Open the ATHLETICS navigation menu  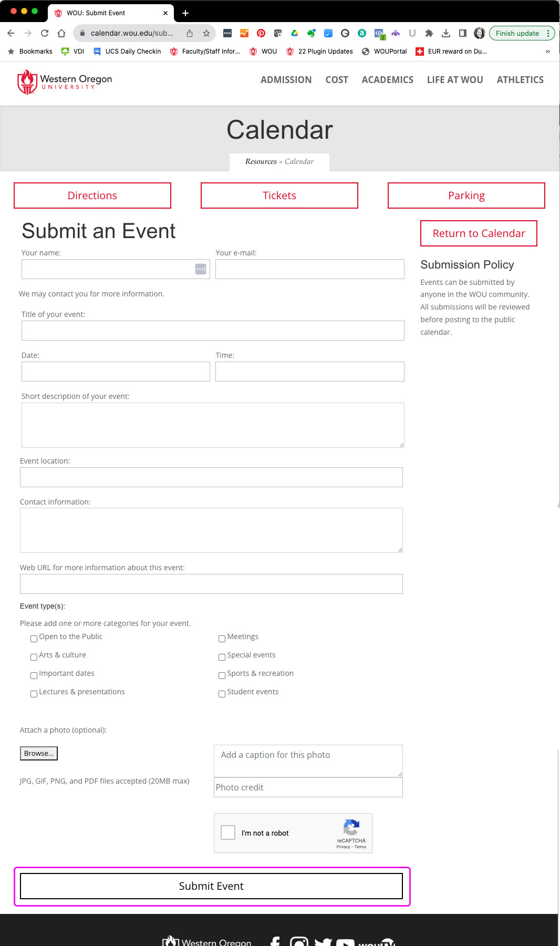pos(520,80)
